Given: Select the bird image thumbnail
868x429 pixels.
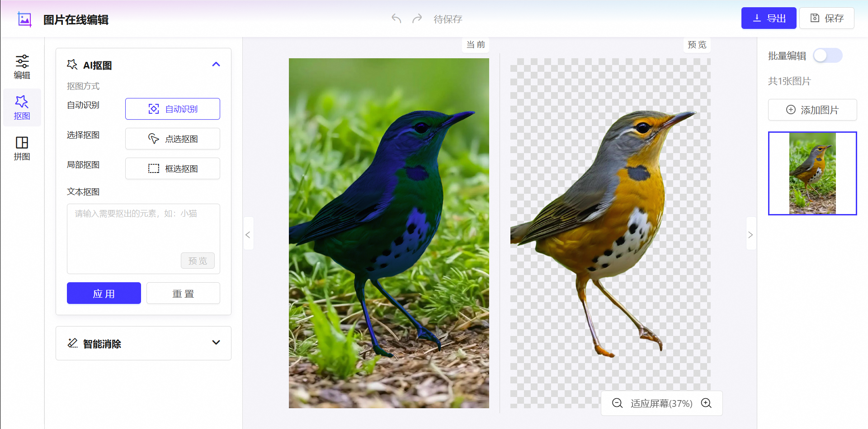Looking at the screenshot, I should [x=812, y=173].
